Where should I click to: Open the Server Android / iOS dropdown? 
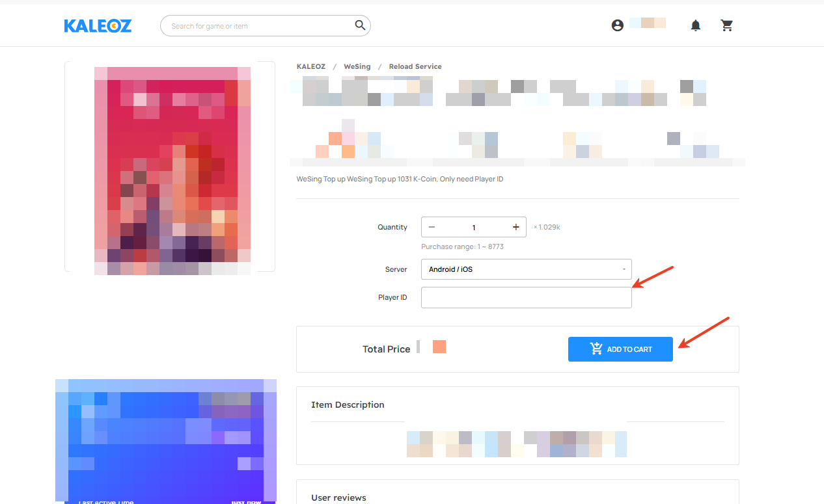click(x=526, y=269)
